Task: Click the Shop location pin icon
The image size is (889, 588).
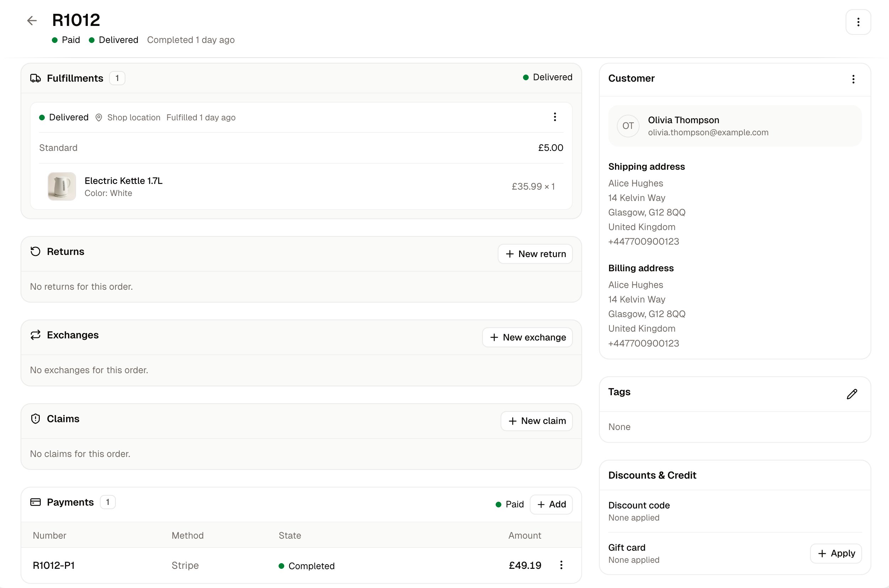Action: [x=99, y=118]
